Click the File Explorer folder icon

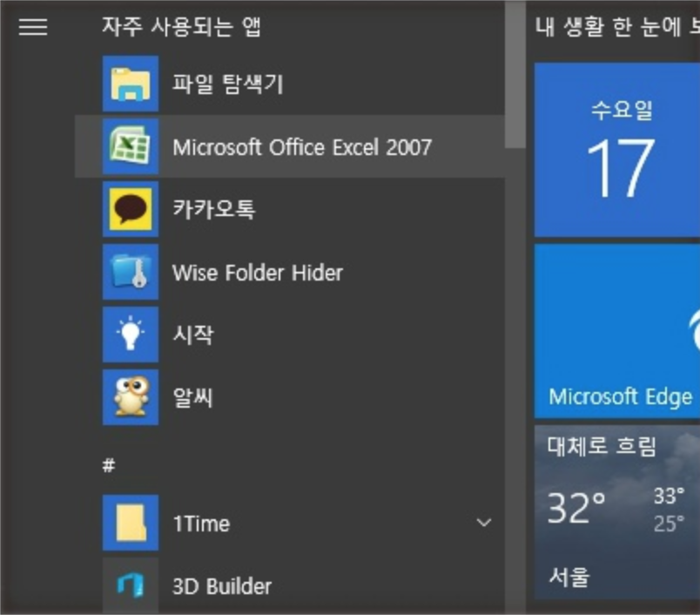click(131, 84)
